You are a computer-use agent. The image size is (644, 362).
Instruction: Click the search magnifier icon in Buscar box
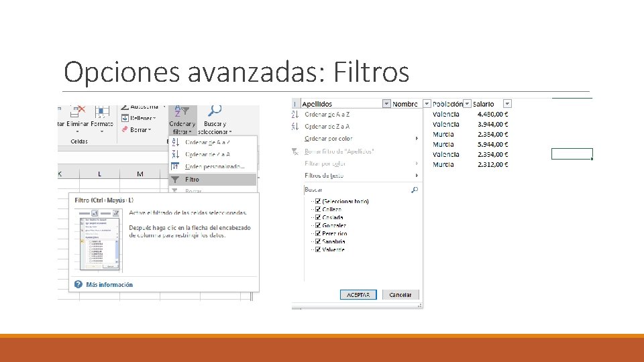pyautogui.click(x=415, y=190)
